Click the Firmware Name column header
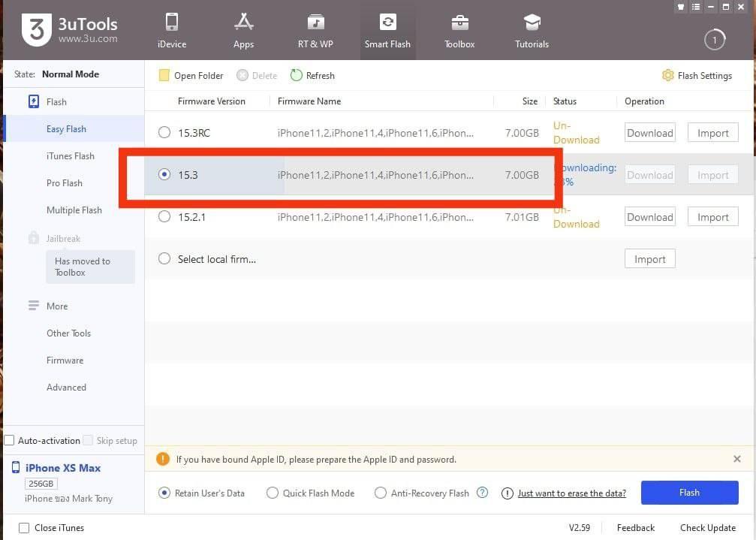Image resolution: width=756 pixels, height=540 pixels. [309, 101]
